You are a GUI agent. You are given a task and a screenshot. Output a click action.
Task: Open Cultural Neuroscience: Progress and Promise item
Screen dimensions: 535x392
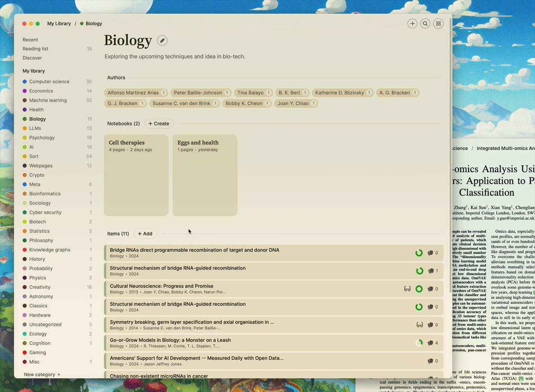(x=274, y=289)
